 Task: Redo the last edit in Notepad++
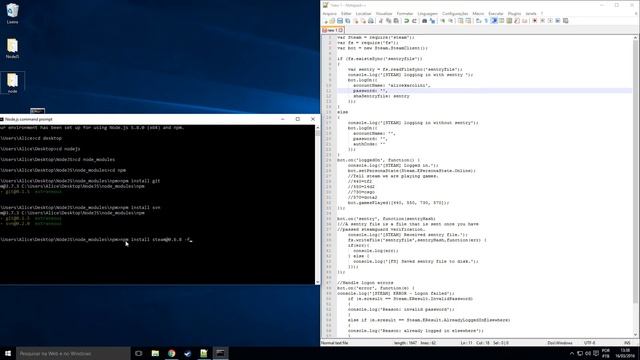[414, 20]
